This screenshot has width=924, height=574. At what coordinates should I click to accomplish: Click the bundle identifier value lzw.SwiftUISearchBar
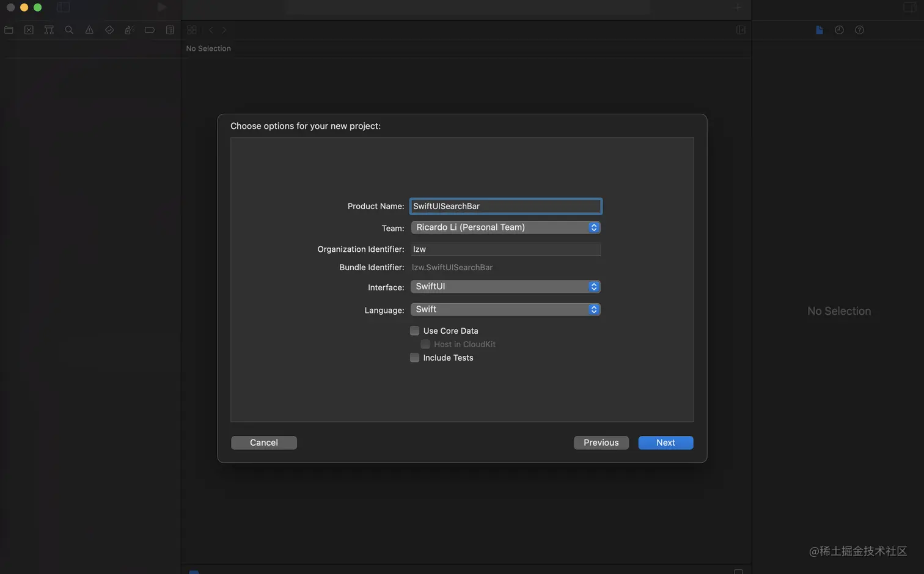click(x=452, y=267)
